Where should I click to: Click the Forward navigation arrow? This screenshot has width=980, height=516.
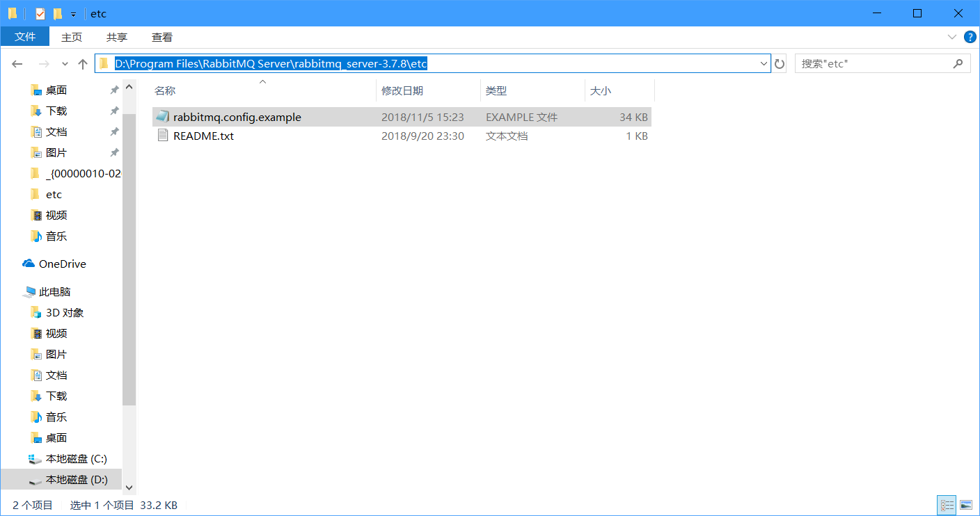click(43, 64)
